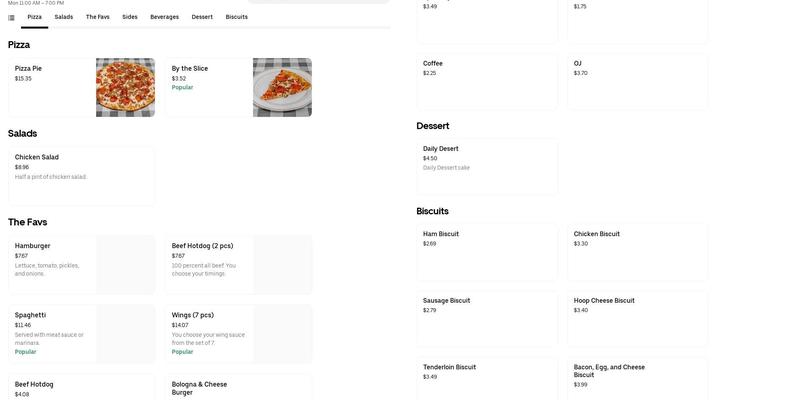
Task: Open the Tenderloin Biscuit item
Action: 487,378
